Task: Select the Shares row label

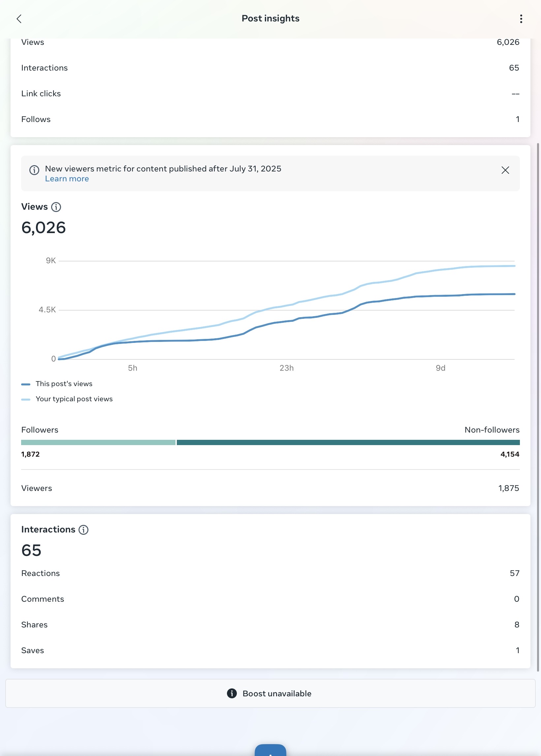Action: coord(34,624)
